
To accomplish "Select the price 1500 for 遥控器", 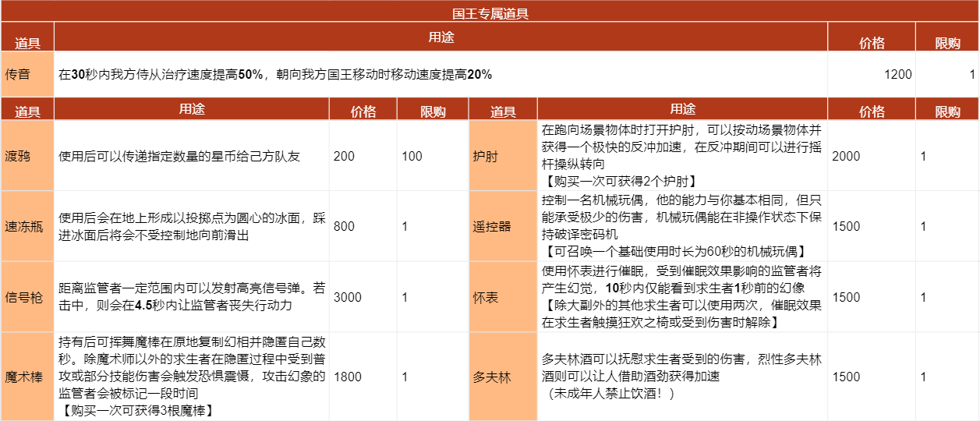I will [847, 226].
